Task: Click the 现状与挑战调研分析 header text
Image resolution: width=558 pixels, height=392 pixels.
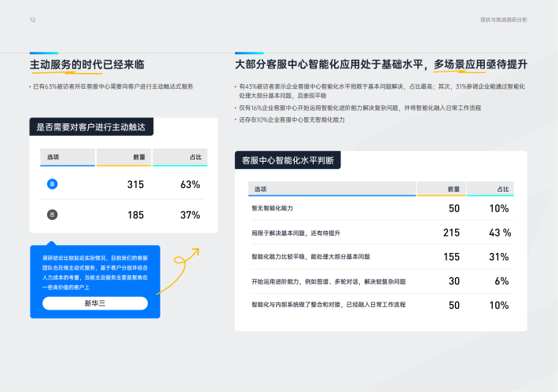Action: (504, 20)
